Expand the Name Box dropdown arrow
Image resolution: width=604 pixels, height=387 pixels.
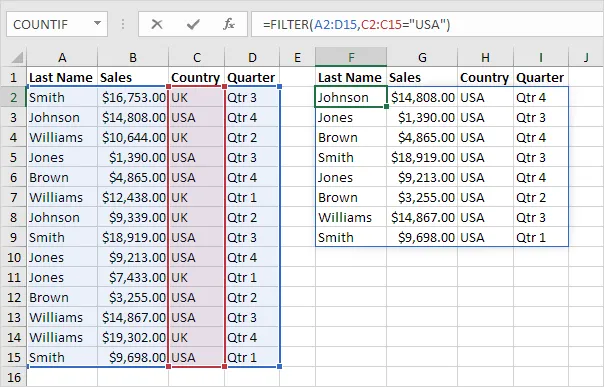(97, 24)
